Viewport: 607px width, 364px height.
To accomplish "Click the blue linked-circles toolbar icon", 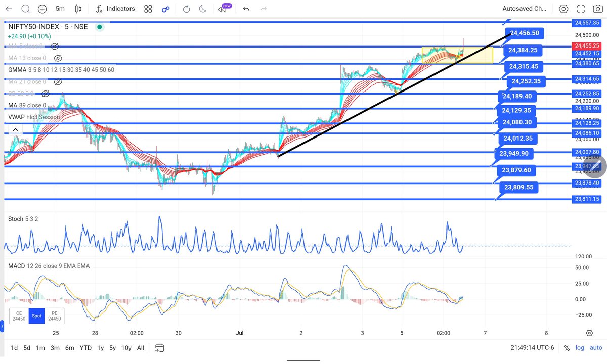I will click(x=165, y=9).
